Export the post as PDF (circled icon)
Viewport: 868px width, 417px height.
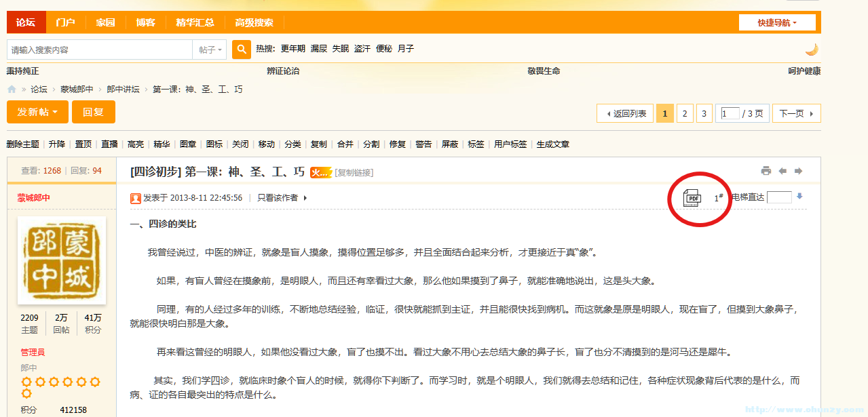(692, 197)
